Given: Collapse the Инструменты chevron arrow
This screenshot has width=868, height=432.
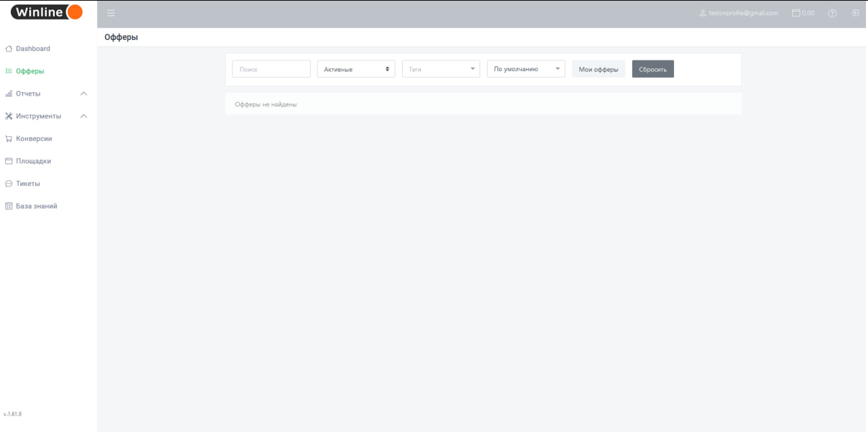Looking at the screenshot, I should coord(83,116).
